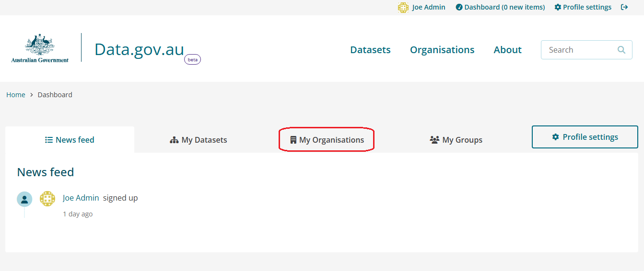This screenshot has width=644, height=271.
Task: Switch to My Datasets tab
Action: (x=199, y=140)
